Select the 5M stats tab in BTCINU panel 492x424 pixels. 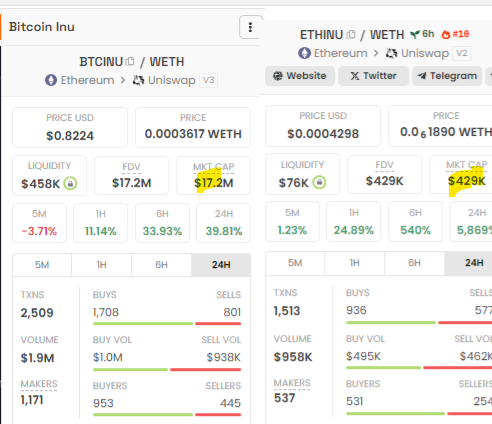coord(42,265)
